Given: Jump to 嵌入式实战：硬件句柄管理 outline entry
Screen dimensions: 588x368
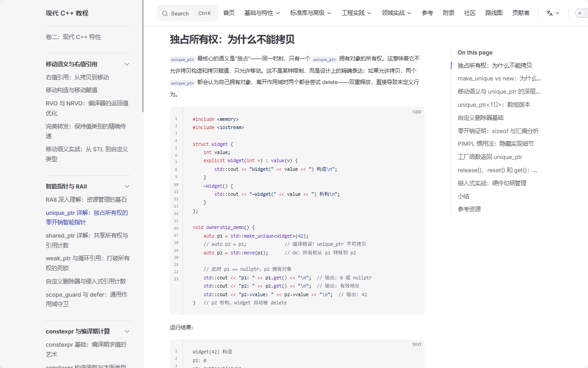Looking at the screenshot, I should (492, 183).
